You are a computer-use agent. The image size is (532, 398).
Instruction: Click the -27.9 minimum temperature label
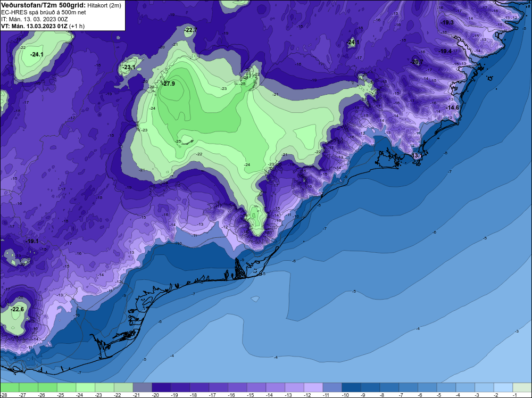pos(169,84)
